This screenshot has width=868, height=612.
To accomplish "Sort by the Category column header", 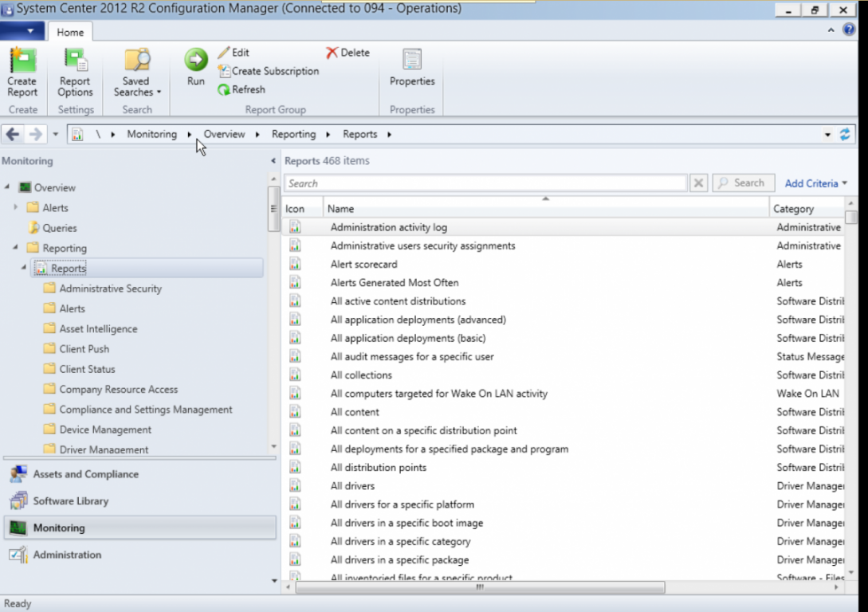I will click(x=805, y=209).
